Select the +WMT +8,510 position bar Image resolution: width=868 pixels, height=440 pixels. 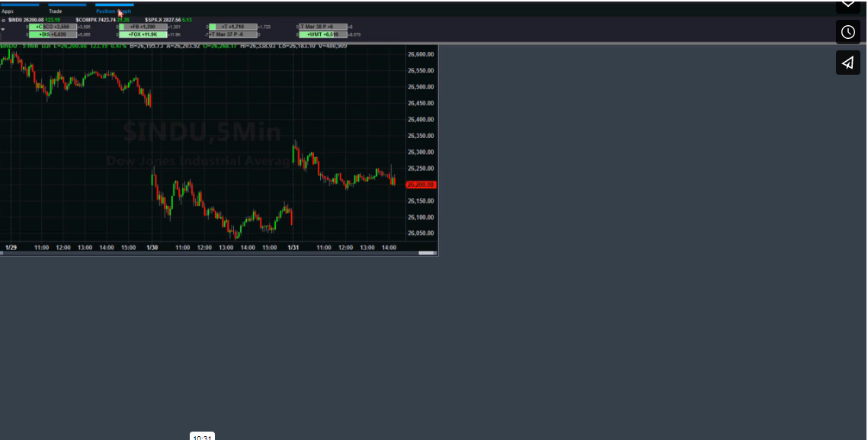pos(323,34)
